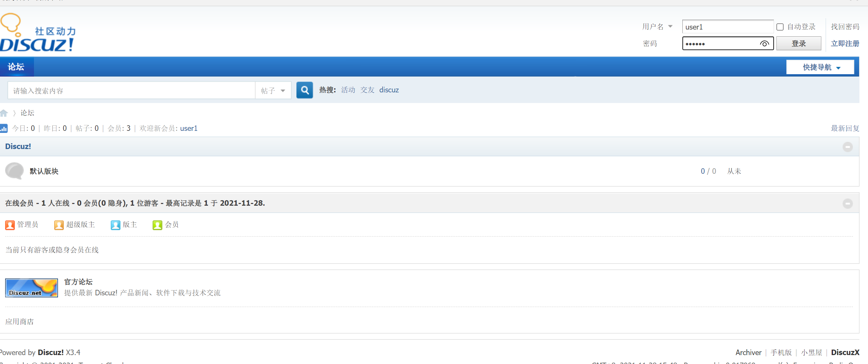Click the 从未 last post text
Image resolution: width=868 pixels, height=364 pixels.
[734, 171]
